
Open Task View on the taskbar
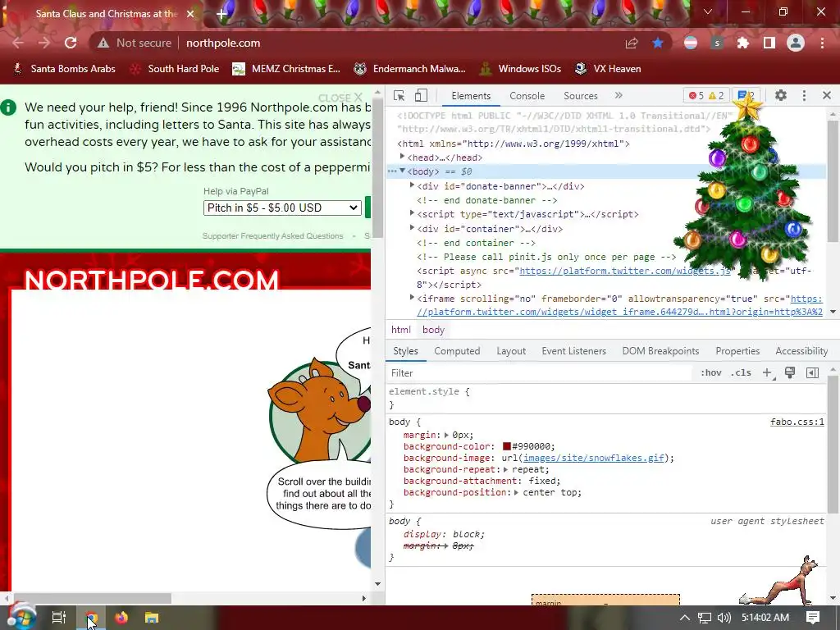click(58, 618)
